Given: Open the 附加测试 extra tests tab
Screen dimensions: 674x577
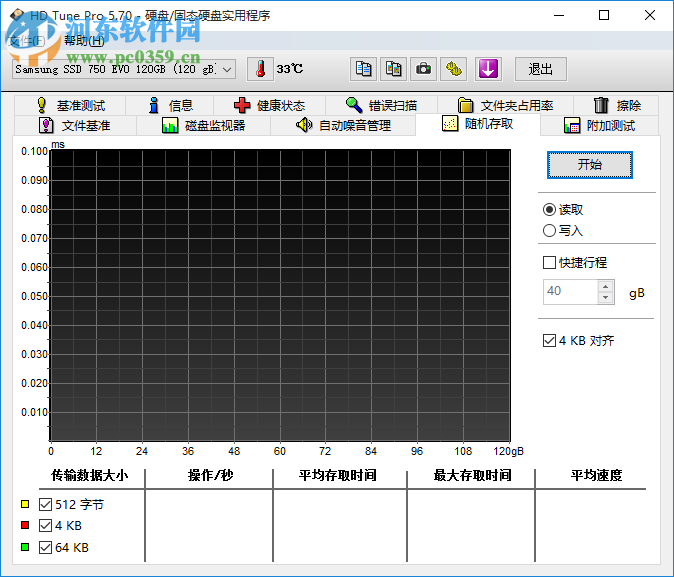Looking at the screenshot, I should pos(599,126).
